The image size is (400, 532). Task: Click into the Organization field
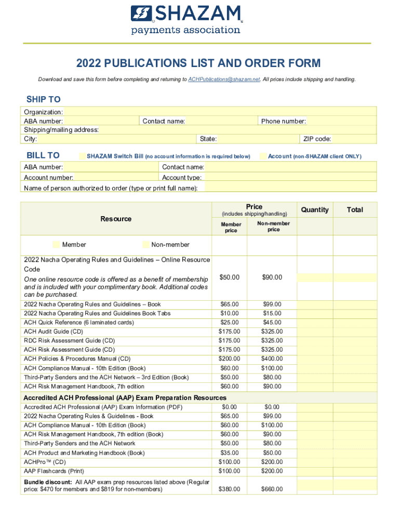pyautogui.click(x=219, y=112)
